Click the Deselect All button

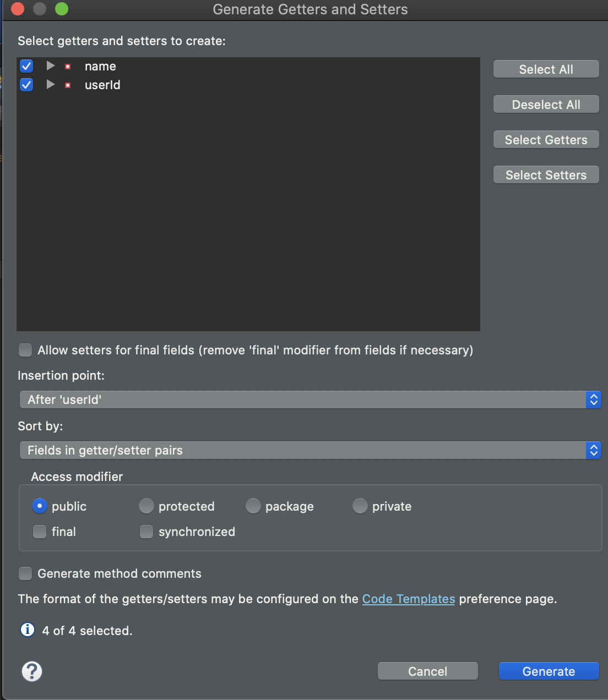pyautogui.click(x=546, y=105)
